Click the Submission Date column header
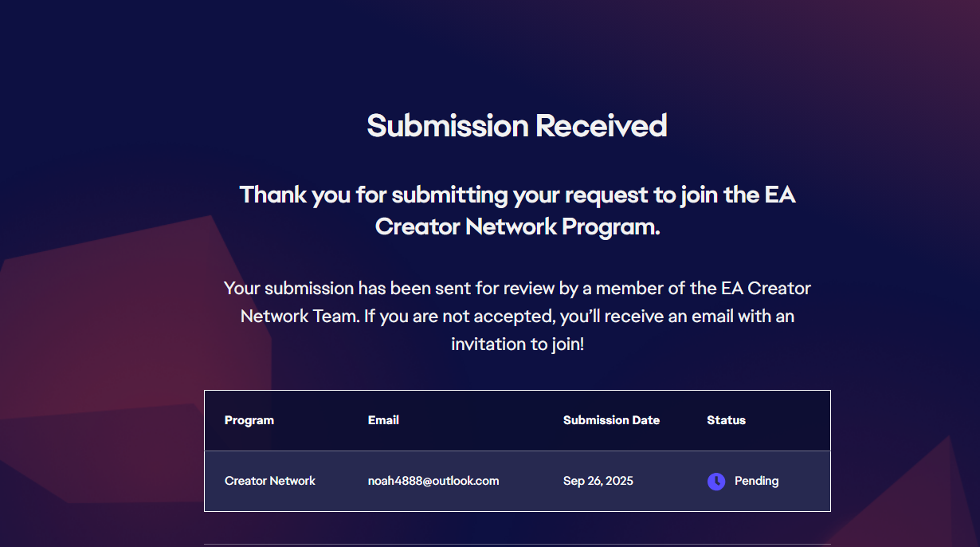 click(x=611, y=420)
